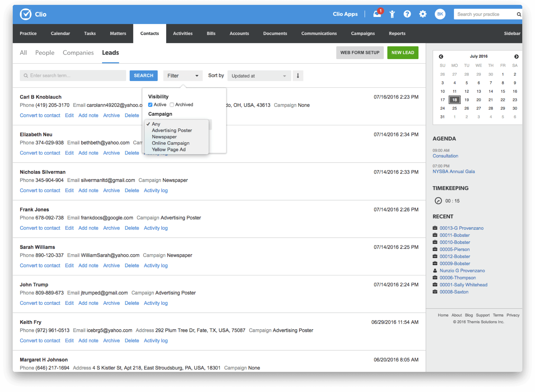
Task: Open the settings gear icon
Action: 423,14
